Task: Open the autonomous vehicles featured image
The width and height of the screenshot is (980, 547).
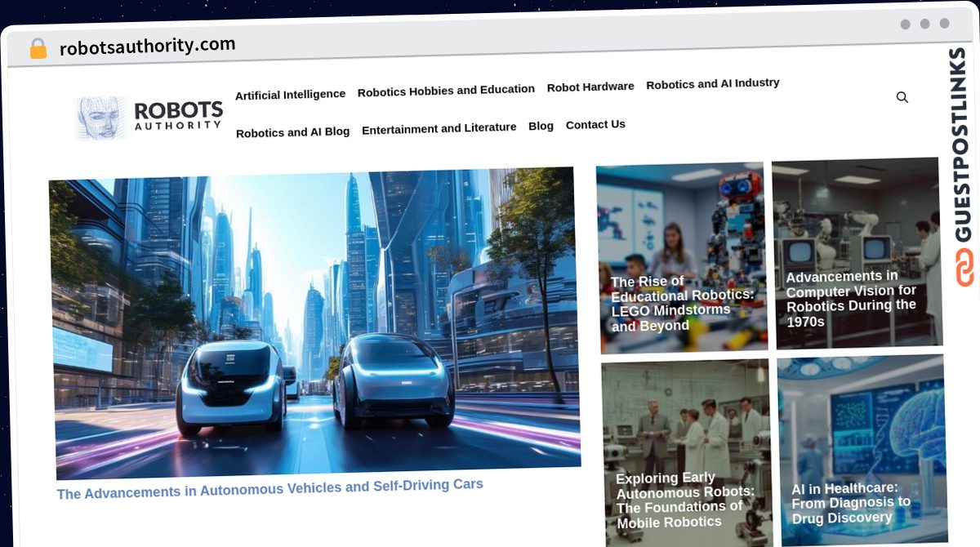Action: pyautogui.click(x=314, y=323)
